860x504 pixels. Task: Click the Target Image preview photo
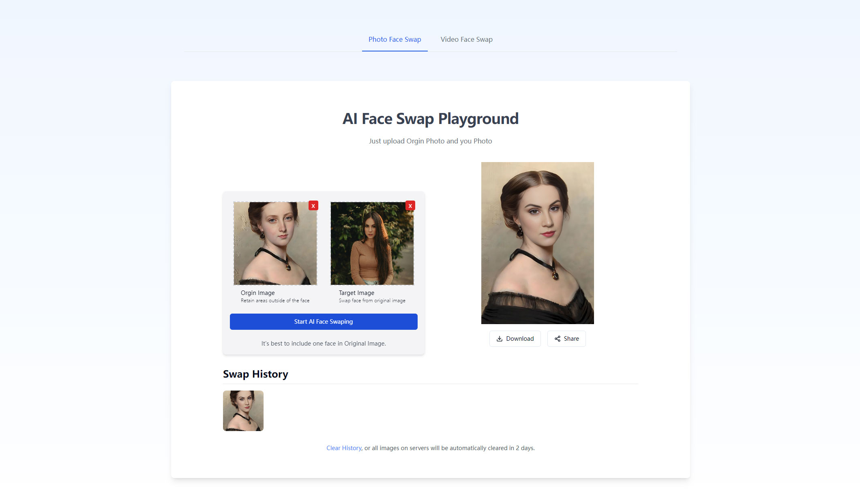pos(371,243)
